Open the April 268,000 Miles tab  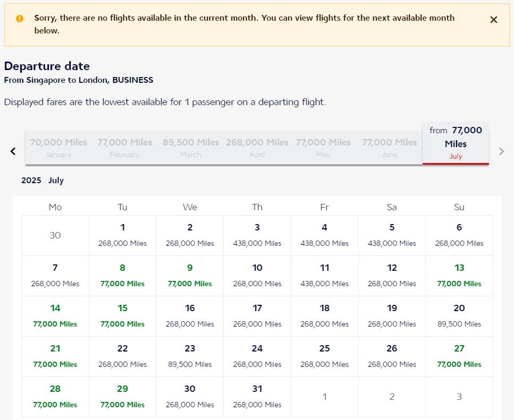(257, 148)
